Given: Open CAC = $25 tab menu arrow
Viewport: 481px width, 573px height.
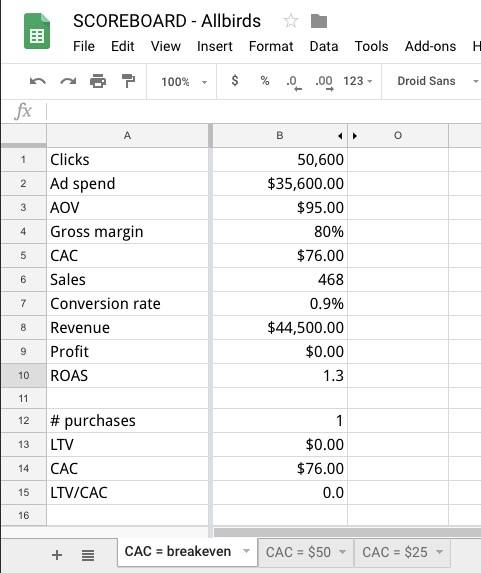Looking at the screenshot, I should tap(439, 552).
